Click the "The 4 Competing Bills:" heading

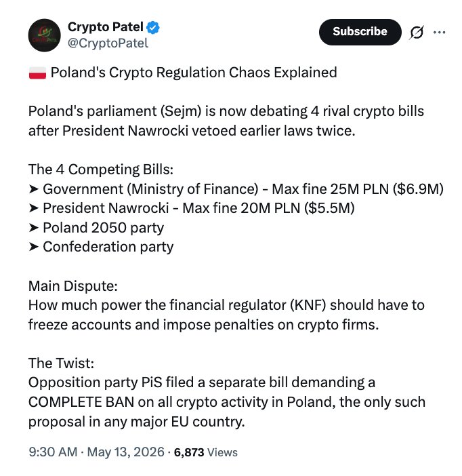click(x=101, y=170)
